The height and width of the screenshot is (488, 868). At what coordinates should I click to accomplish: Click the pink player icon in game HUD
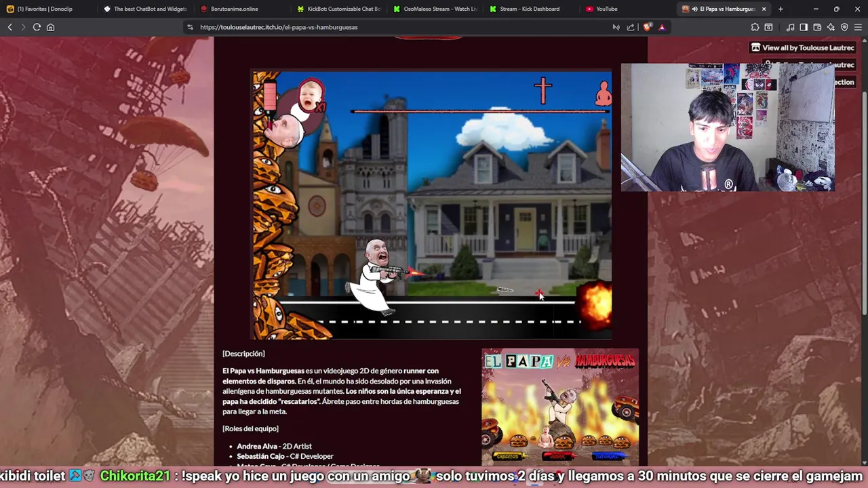coord(603,93)
